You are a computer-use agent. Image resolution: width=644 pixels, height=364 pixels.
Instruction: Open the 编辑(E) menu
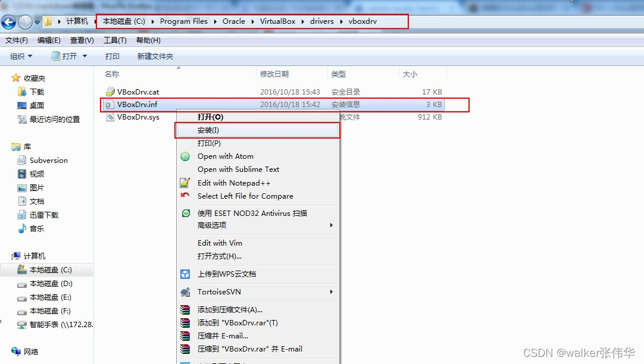pos(49,40)
